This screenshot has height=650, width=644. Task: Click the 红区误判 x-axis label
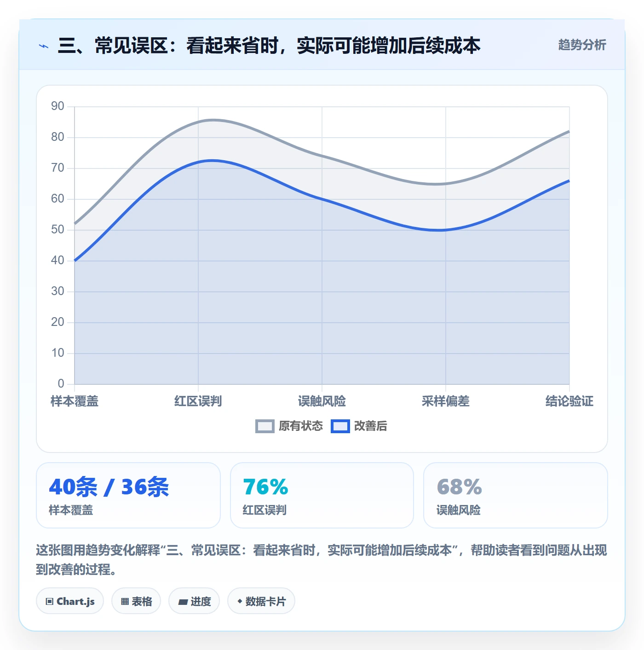(198, 401)
